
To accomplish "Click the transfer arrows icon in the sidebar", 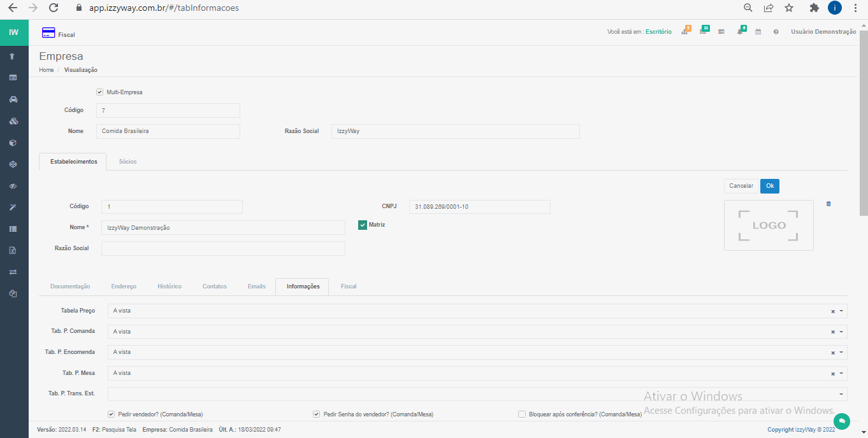I will tap(13, 272).
